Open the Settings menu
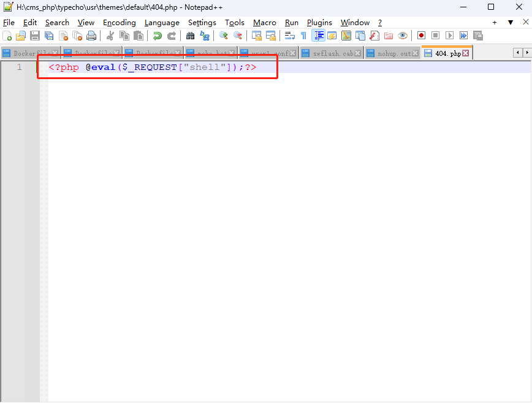Screen dimensions: 532x403 [x=202, y=23]
